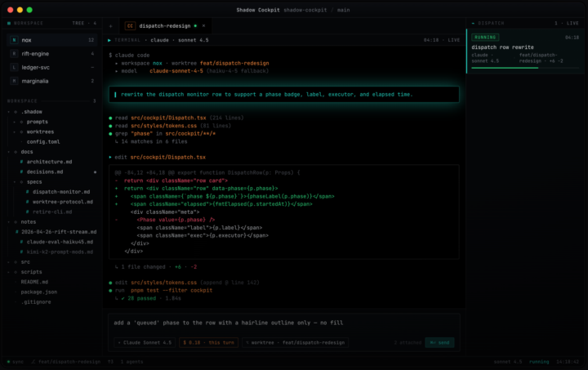Click '14 matches in 6 files' result
The width and height of the screenshot is (588, 370).
pyautogui.click(x=154, y=141)
